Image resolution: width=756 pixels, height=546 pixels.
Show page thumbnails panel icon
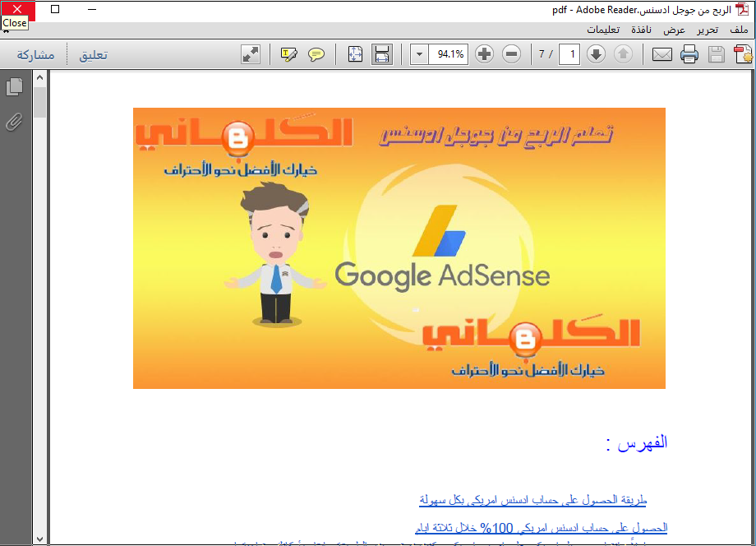(14, 87)
